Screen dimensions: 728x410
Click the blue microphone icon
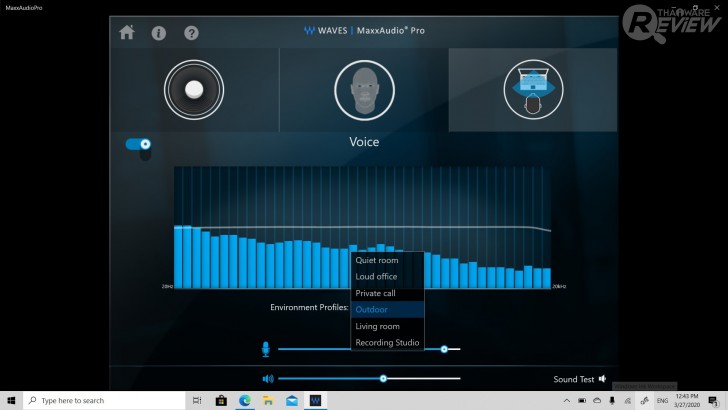[266, 349]
